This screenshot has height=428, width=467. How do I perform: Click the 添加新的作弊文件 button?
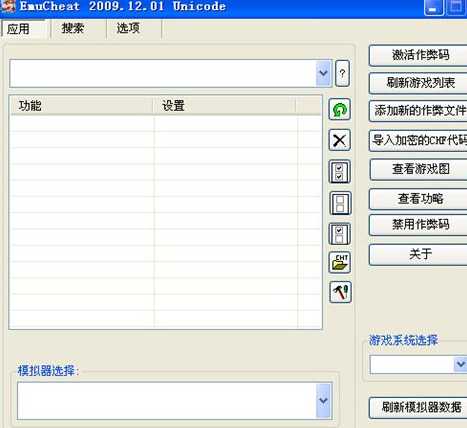[x=419, y=111]
